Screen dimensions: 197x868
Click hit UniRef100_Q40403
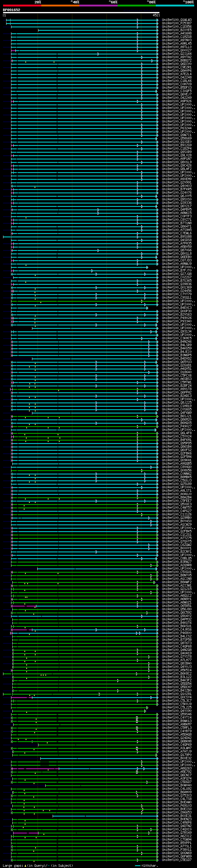(177, 186)
